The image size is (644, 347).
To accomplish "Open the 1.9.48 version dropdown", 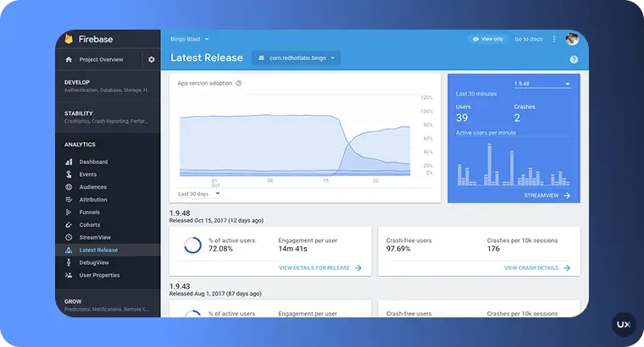I will point(542,84).
